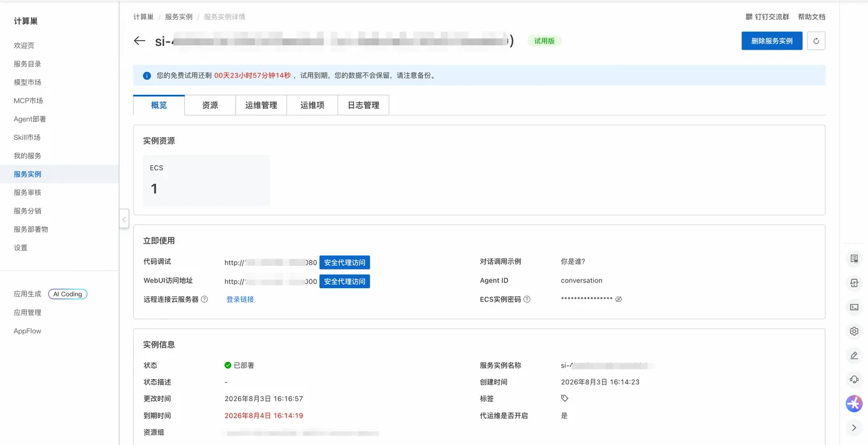Switch to the 概览 tab

[159, 105]
